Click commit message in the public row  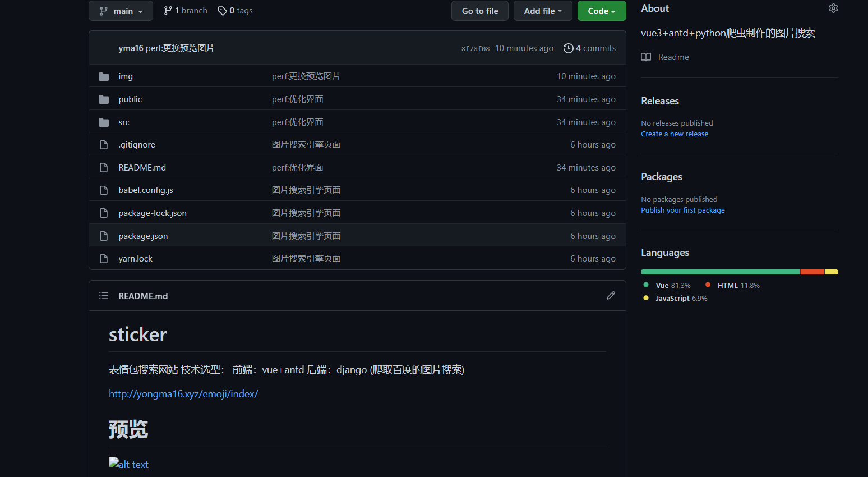coord(298,99)
